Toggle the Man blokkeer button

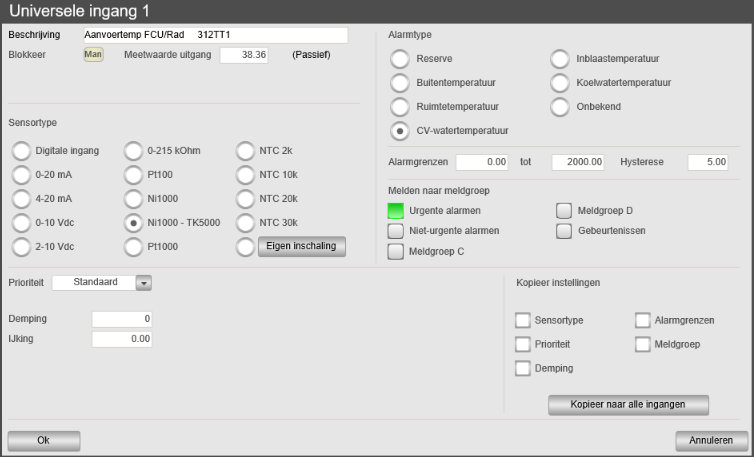tap(93, 54)
